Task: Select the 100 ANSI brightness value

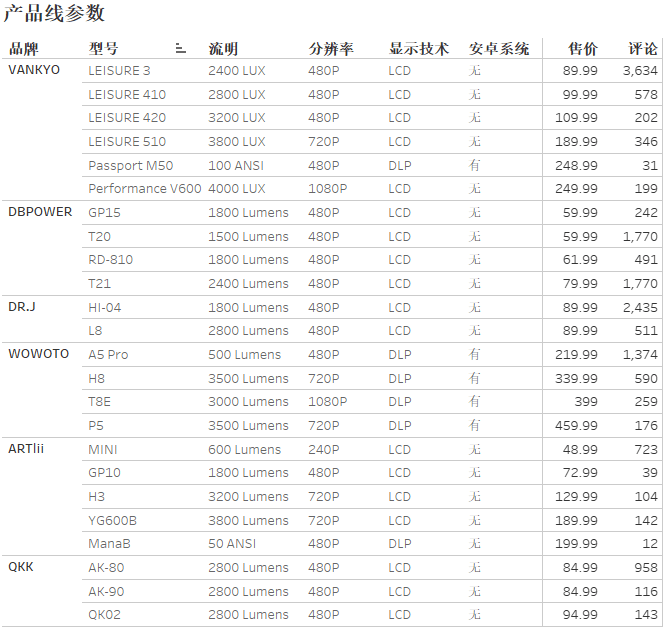Action: (236, 165)
